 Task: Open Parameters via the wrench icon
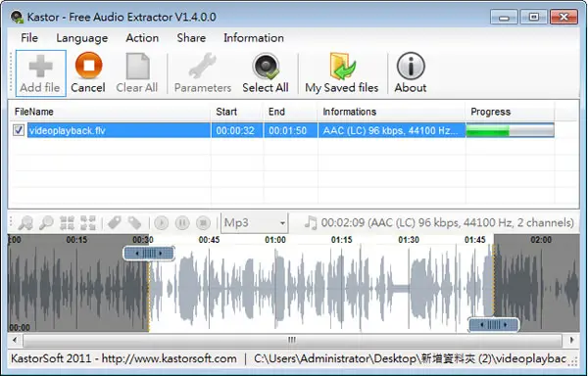click(x=203, y=66)
